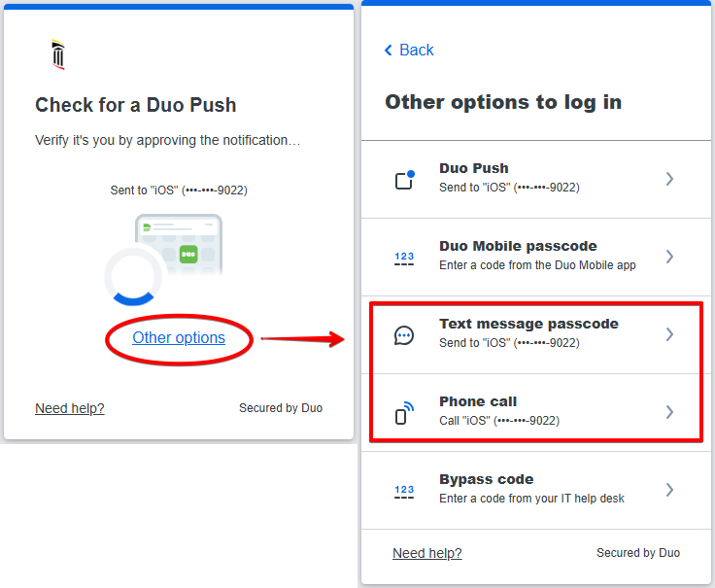This screenshot has height=588, width=715.
Task: Expand the Phone call option chevron
Action: tap(669, 412)
